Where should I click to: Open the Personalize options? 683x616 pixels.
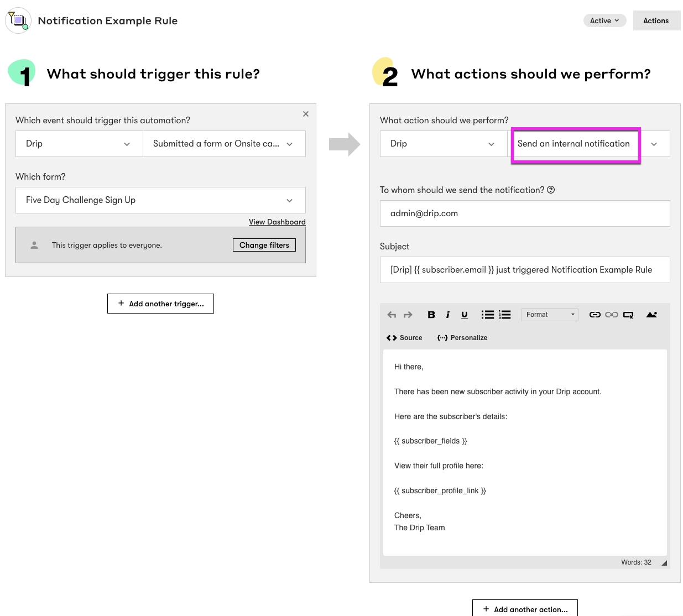[x=462, y=338]
